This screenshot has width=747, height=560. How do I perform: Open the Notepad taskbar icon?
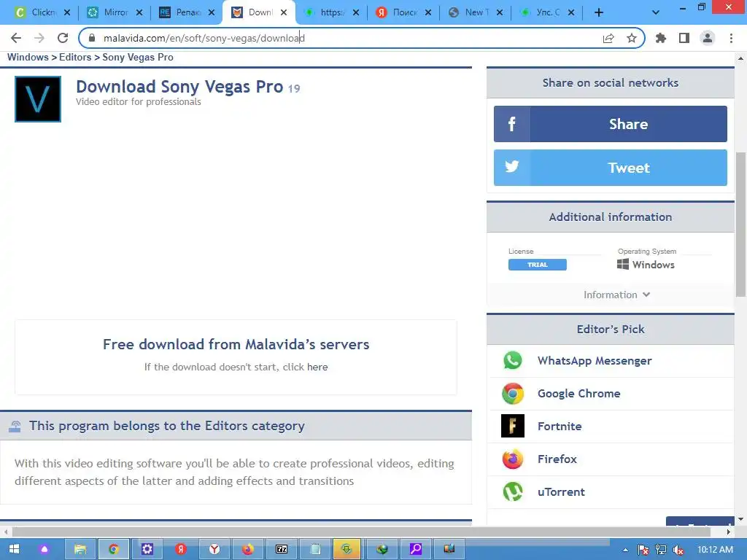[x=315, y=549]
